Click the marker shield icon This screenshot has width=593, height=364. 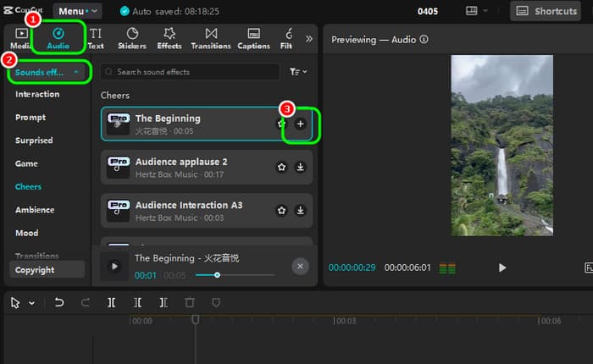coord(215,302)
